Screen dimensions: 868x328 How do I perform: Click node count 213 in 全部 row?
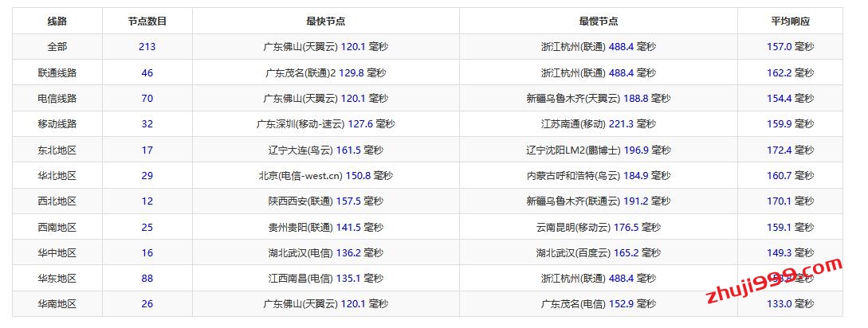click(147, 47)
